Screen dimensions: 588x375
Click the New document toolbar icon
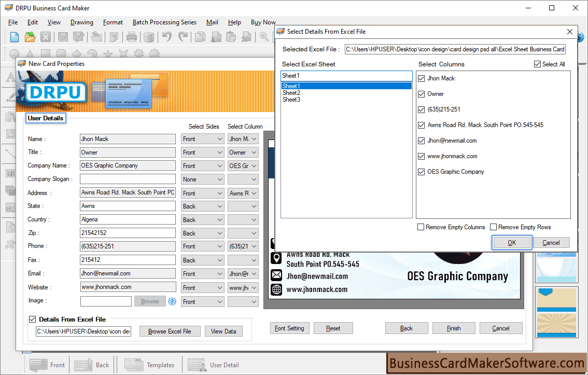click(14, 37)
